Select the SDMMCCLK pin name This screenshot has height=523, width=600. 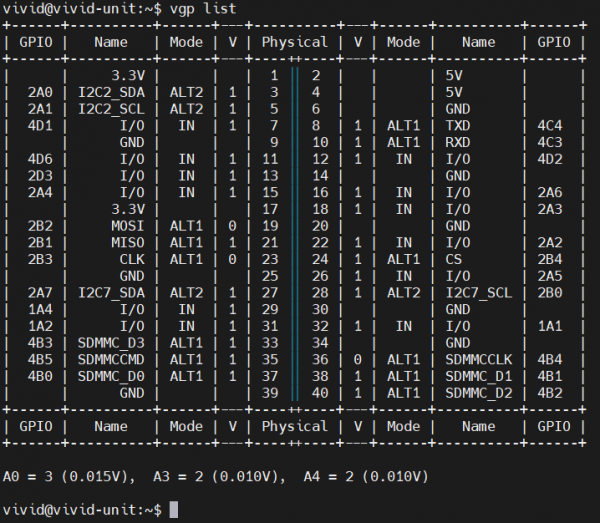pyautogui.click(x=478, y=359)
